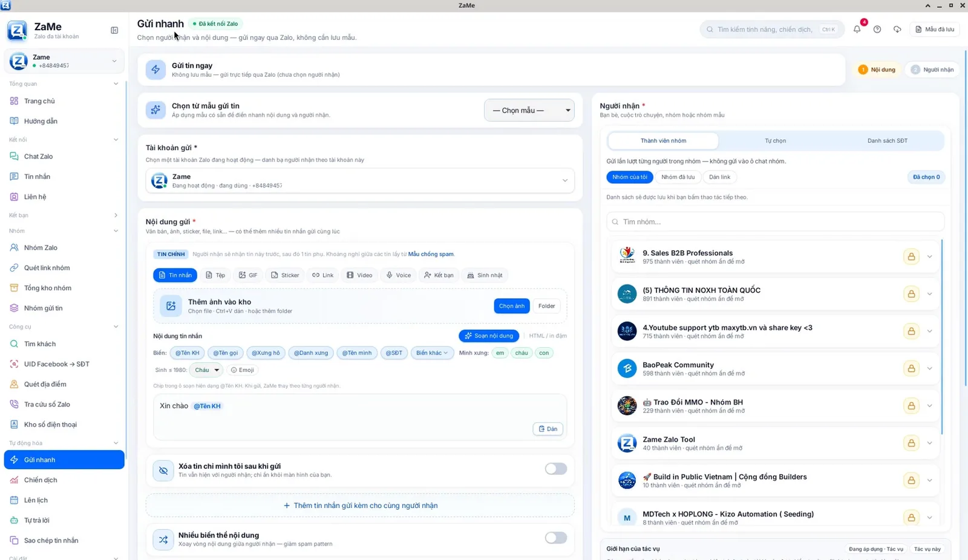The width and height of the screenshot is (968, 560).
Task: Open Quét link nhóm in the sidebar
Action: pos(64,268)
